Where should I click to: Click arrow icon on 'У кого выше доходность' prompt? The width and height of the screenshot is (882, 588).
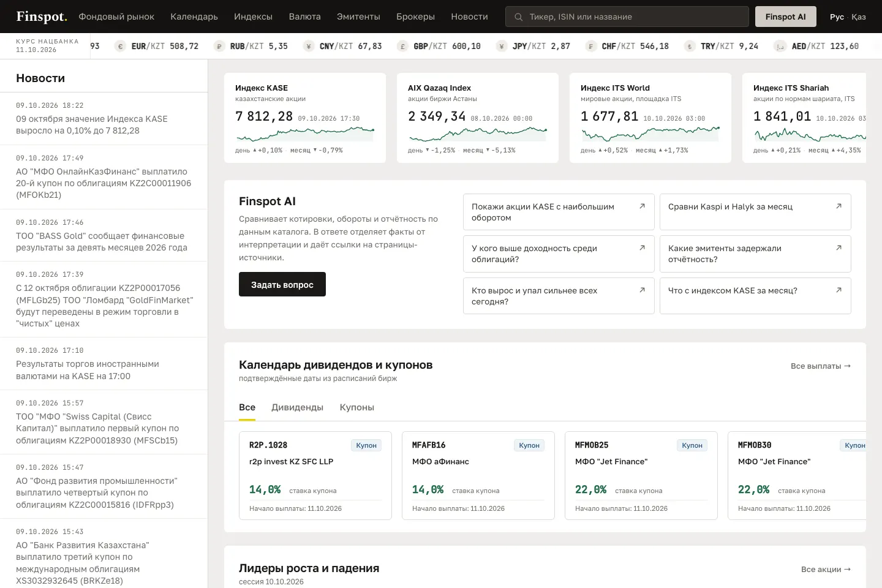point(642,248)
